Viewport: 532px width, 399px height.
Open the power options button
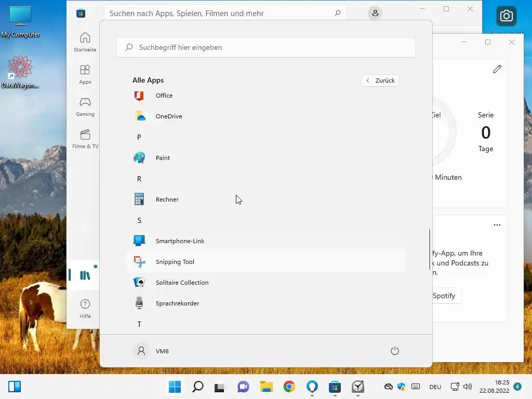[x=395, y=351]
